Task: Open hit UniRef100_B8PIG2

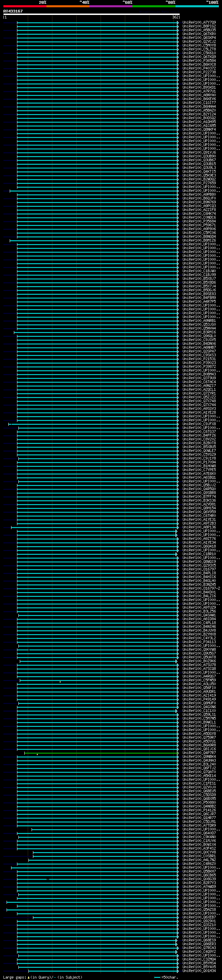Action: [x=199, y=26]
